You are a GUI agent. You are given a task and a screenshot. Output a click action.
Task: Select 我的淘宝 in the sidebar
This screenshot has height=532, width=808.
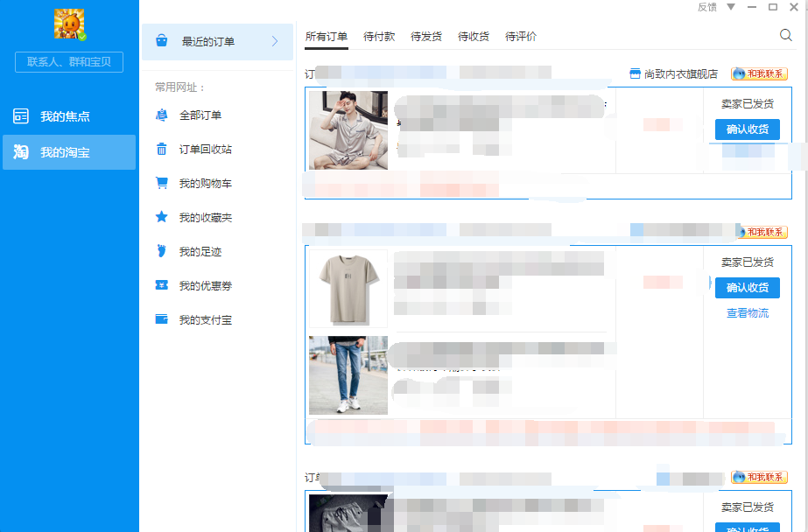click(69, 152)
